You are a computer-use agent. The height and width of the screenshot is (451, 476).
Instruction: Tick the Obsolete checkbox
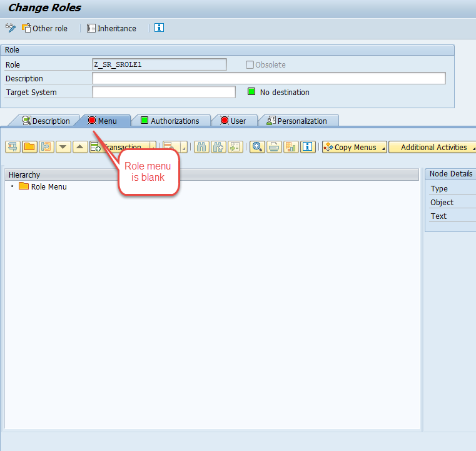(250, 64)
